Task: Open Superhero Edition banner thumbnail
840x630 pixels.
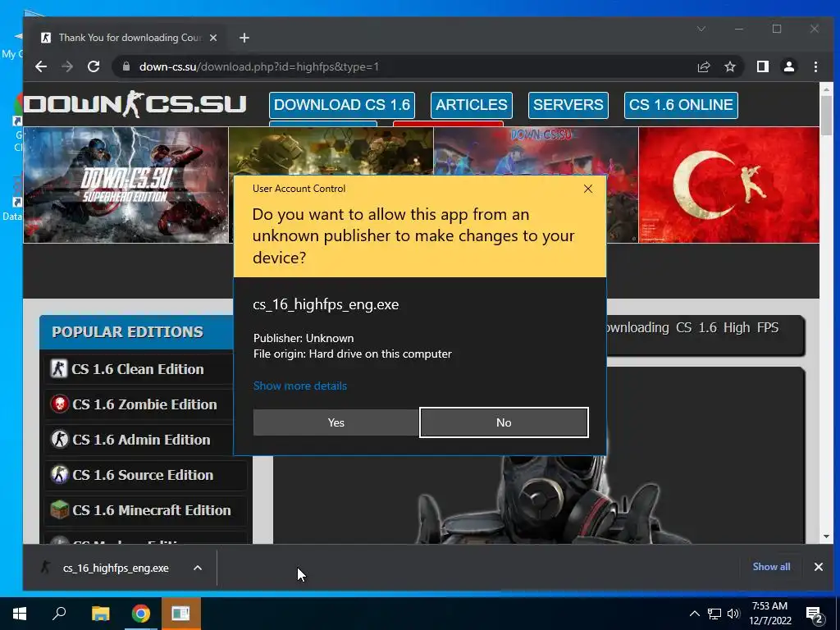Action: [126, 185]
